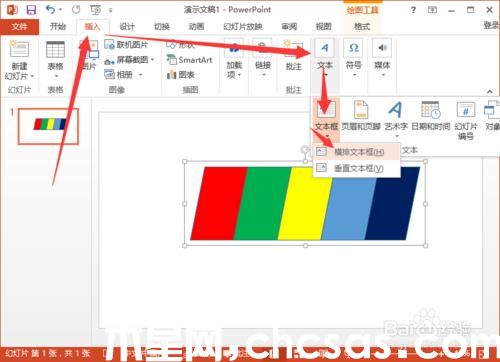This screenshot has height=362, width=500.
Task: Switch to Transitions (切换) tab
Action: [x=162, y=26]
